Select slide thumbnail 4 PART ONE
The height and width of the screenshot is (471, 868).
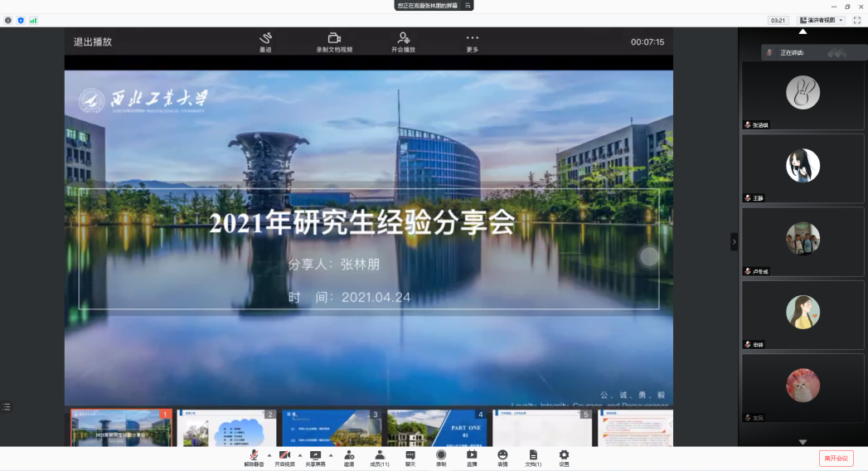(437, 428)
